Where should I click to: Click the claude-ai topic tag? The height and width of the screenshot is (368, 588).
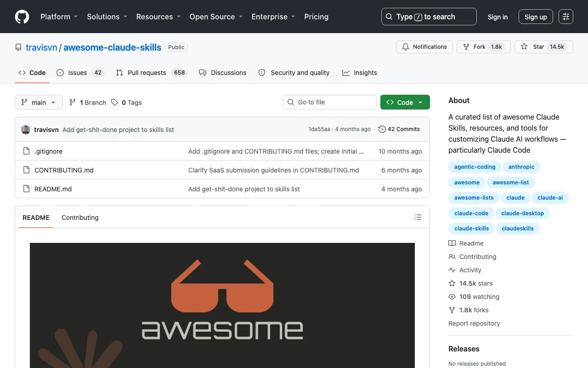(x=550, y=198)
